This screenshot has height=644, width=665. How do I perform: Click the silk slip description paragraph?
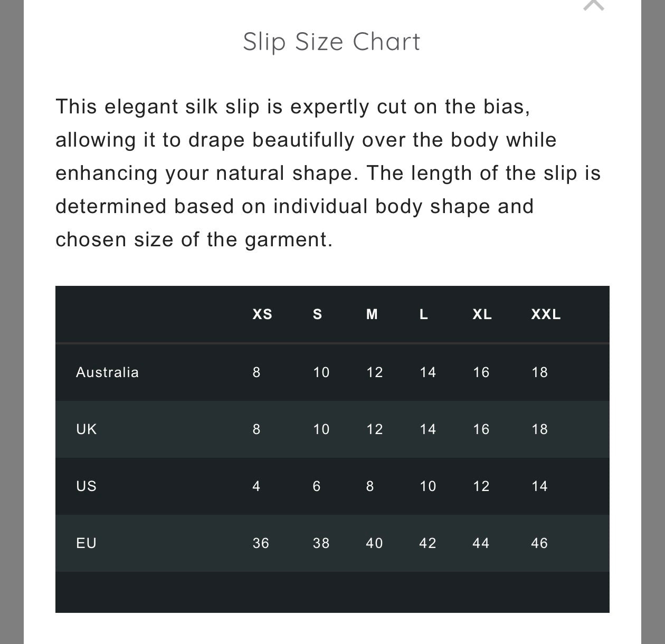tap(327, 173)
